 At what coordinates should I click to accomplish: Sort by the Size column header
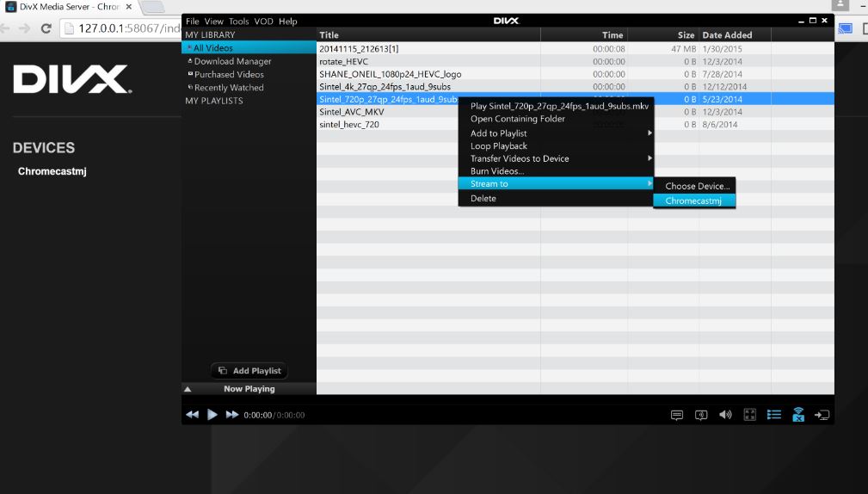pos(663,34)
